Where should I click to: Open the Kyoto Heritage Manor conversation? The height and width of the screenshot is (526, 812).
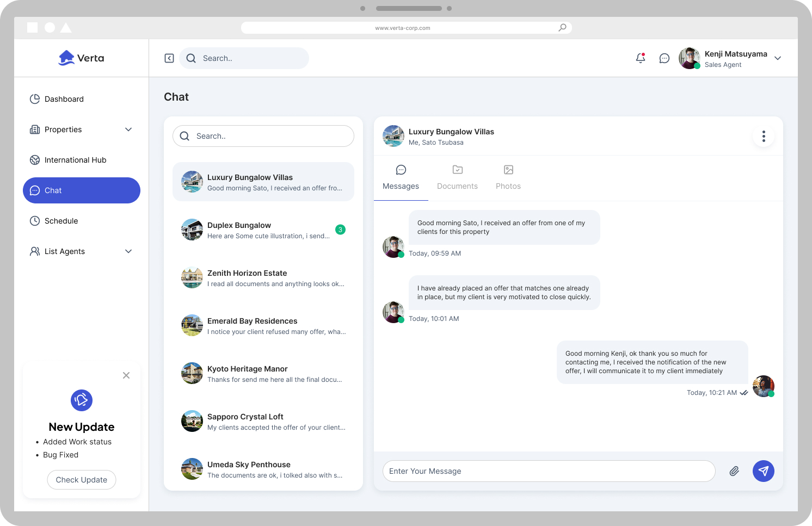(x=263, y=373)
